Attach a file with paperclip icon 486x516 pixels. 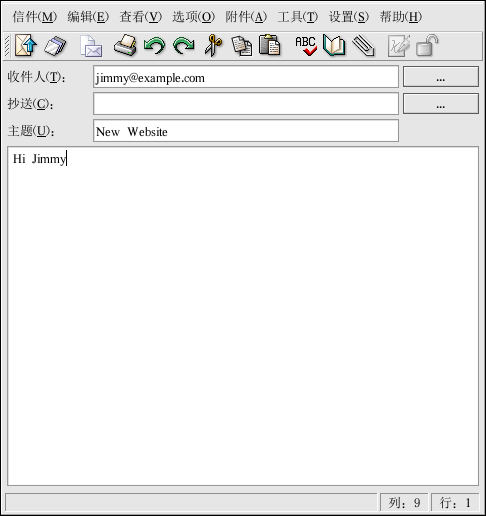(x=363, y=46)
